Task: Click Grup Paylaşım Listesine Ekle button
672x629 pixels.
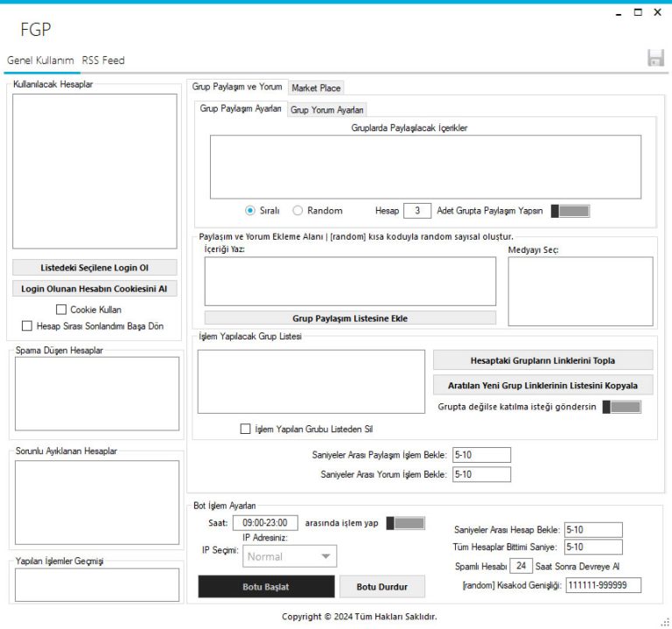Action: point(350,318)
